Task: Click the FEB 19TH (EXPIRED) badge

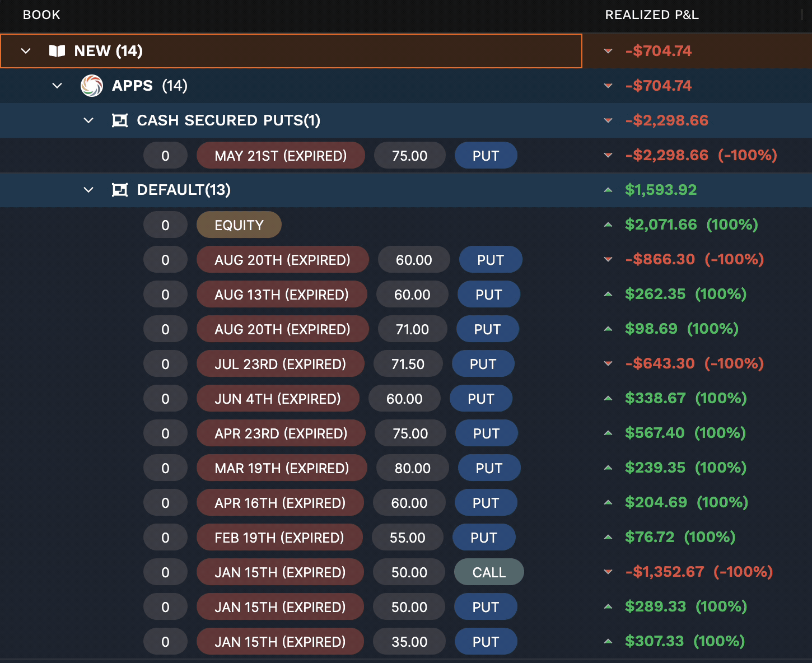Action: (279, 538)
